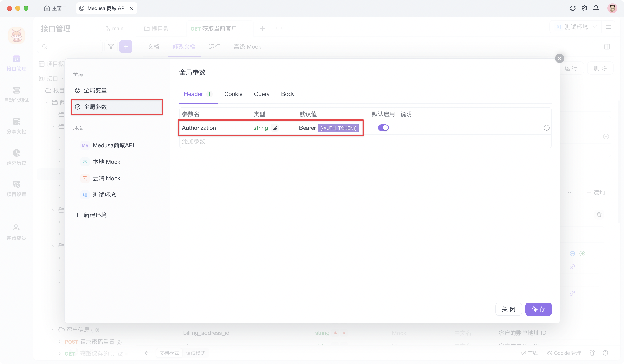The height and width of the screenshot is (364, 624).
Task: Click the dynamic value icon beside string type
Action: (x=275, y=128)
